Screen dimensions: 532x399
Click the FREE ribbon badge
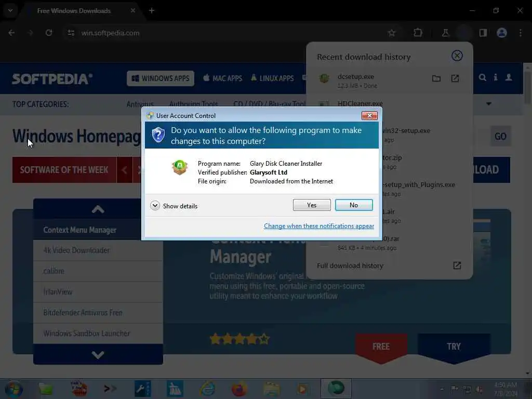pos(381,347)
